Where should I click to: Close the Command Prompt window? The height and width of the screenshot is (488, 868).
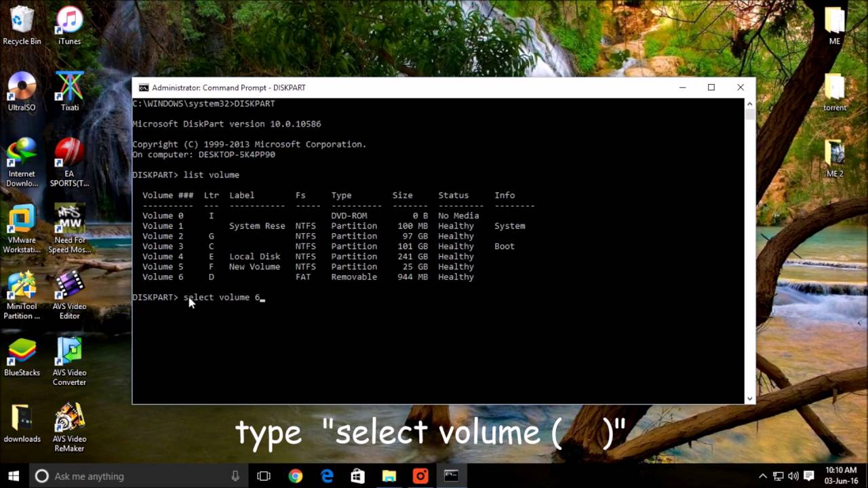click(741, 87)
